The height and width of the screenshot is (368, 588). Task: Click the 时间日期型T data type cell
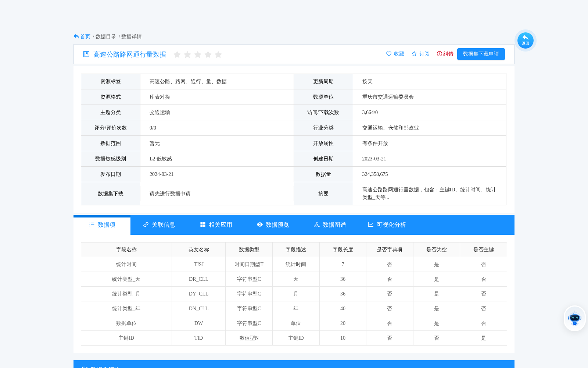tap(249, 265)
